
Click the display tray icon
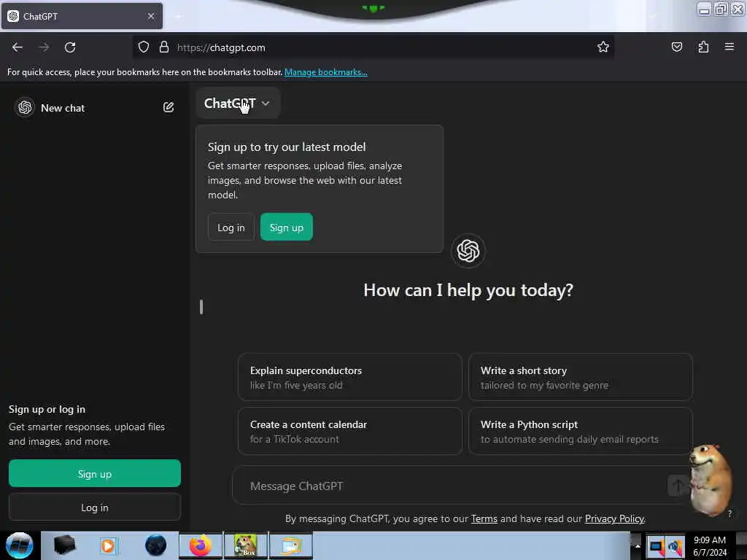pyautogui.click(x=656, y=547)
